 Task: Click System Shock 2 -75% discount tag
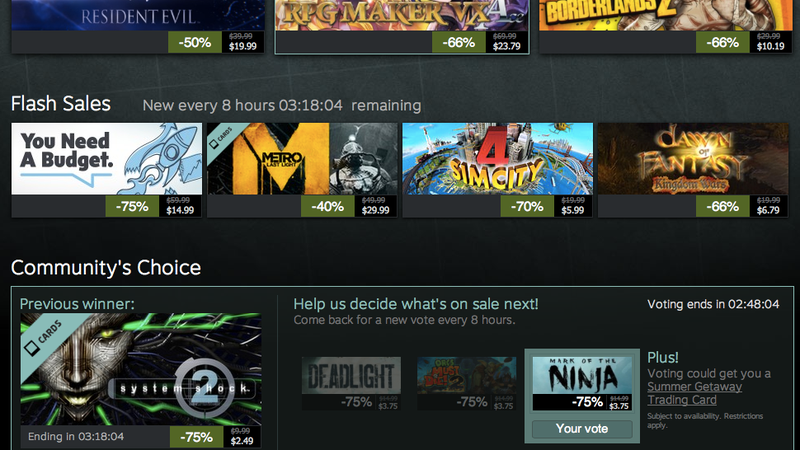196,437
